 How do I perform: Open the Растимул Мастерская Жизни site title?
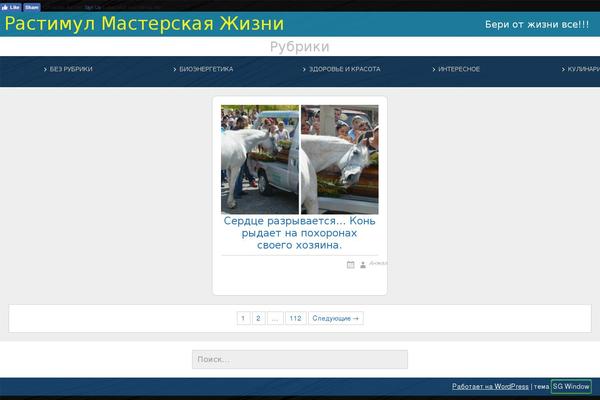coord(144,23)
